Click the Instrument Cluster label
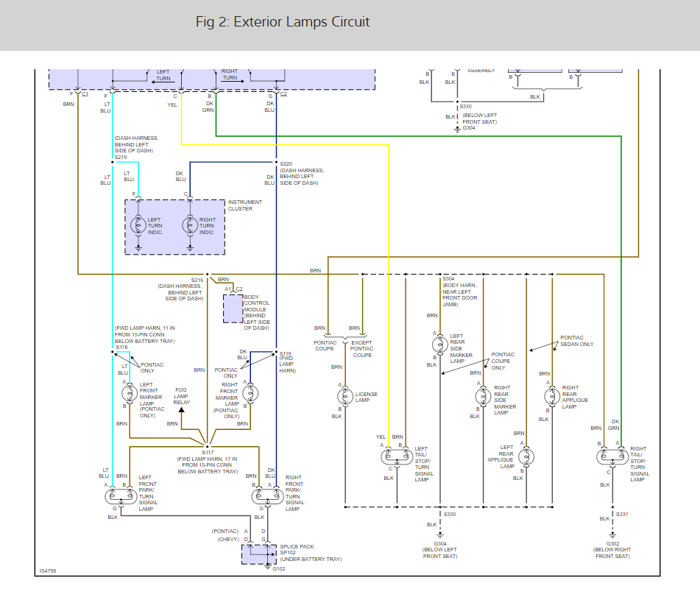This screenshot has width=700, height=600. click(244, 205)
